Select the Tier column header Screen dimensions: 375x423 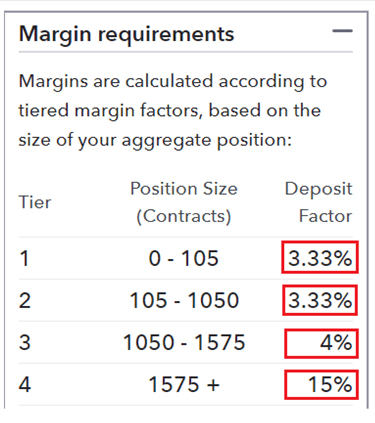click(35, 202)
